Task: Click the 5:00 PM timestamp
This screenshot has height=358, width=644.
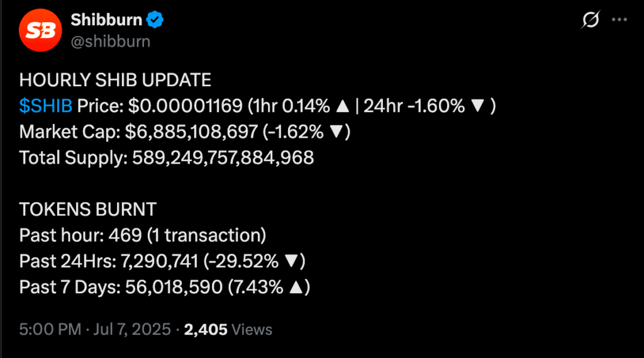Action: [50, 330]
